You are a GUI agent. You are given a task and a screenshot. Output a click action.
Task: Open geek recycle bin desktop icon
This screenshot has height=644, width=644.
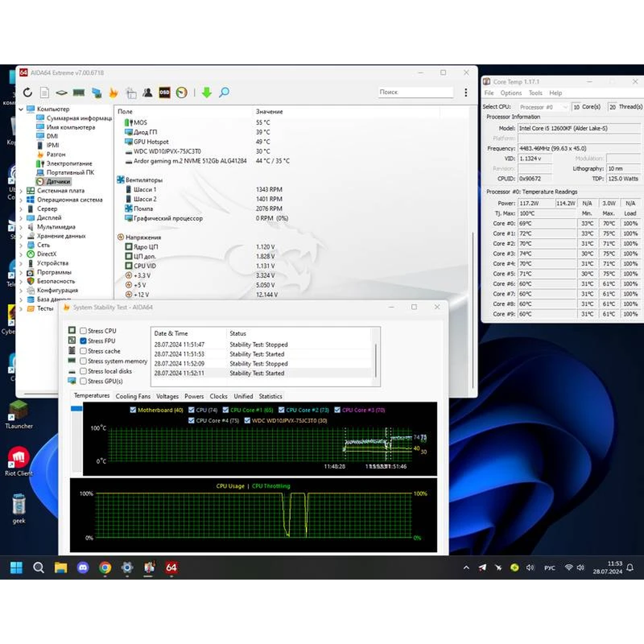[x=19, y=509]
